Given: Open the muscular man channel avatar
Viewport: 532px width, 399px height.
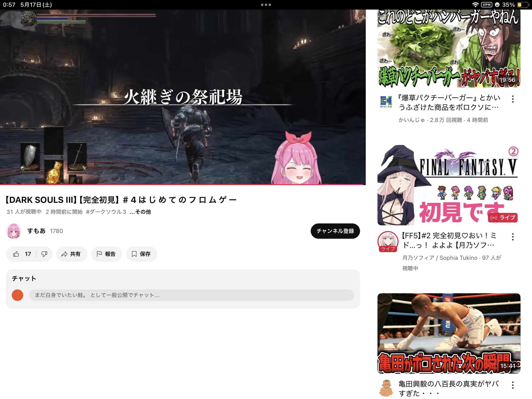Looking at the screenshot, I should (x=386, y=388).
